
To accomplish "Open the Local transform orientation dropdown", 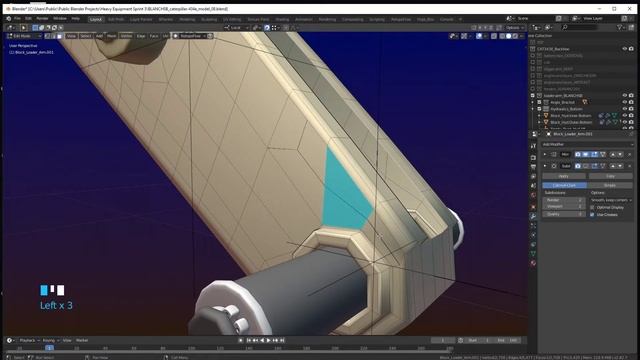I will [x=237, y=28].
